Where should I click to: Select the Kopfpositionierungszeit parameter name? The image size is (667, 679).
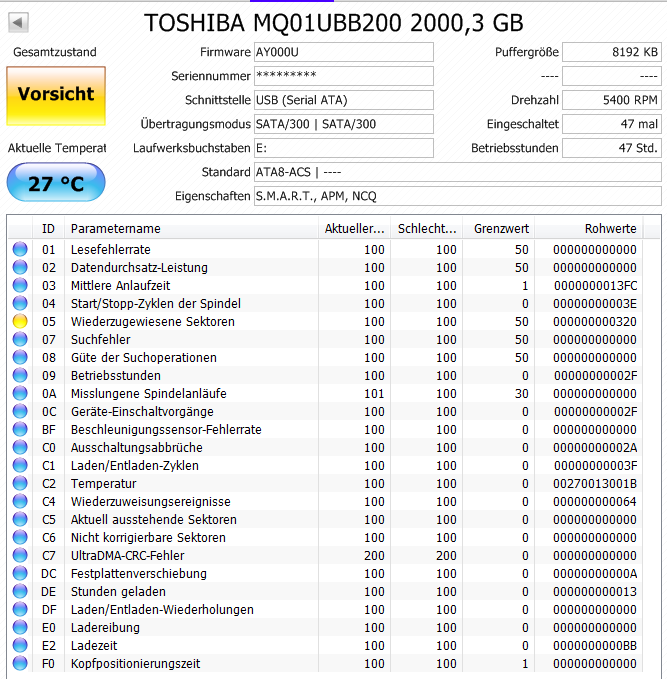[136, 663]
